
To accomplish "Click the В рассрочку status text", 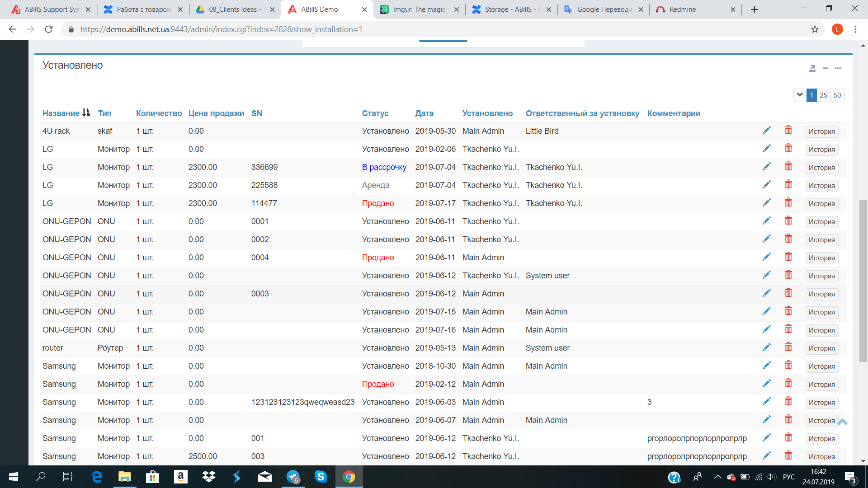I will coord(384,167).
